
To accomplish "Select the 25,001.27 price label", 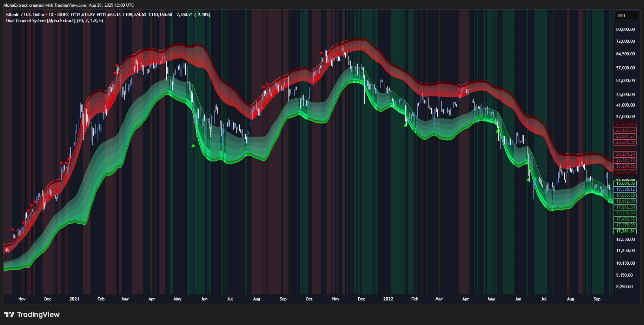I will coord(625,136).
